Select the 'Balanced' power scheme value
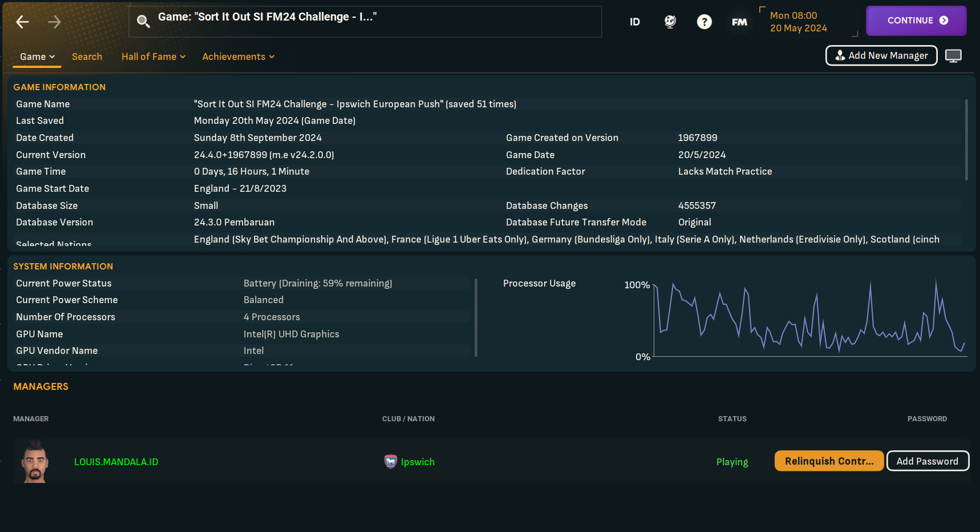 (x=264, y=300)
